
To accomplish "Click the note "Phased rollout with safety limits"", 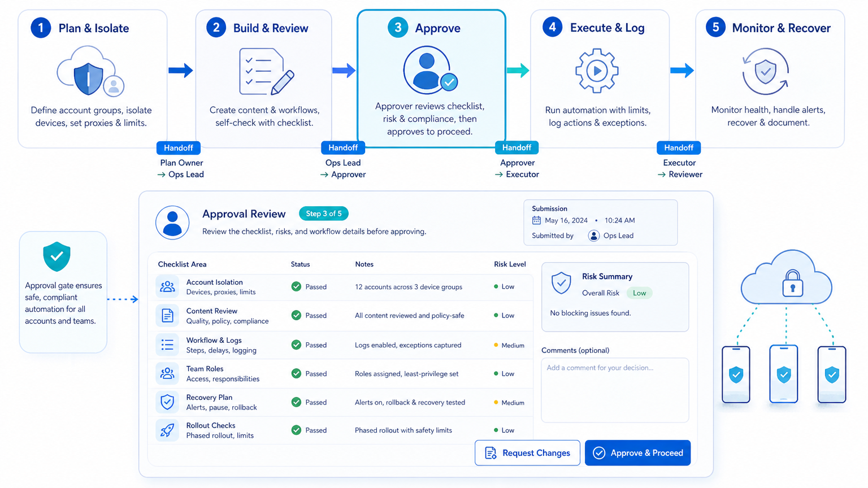I will 403,430.
